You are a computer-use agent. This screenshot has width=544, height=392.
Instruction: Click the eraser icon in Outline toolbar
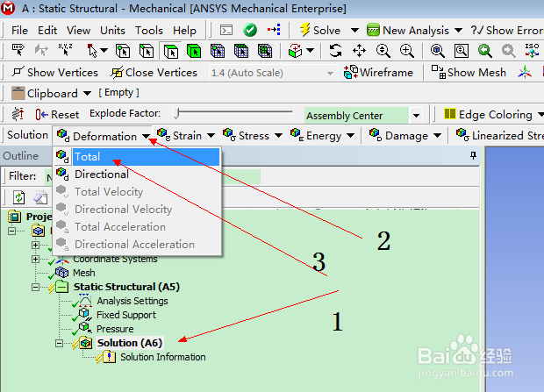click(x=40, y=197)
